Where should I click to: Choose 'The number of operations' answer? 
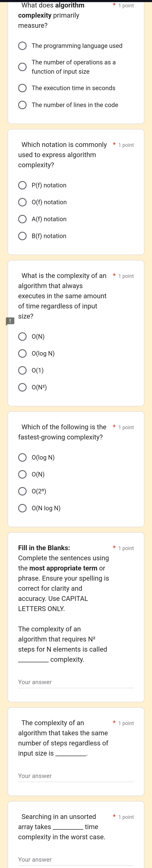[23, 67]
